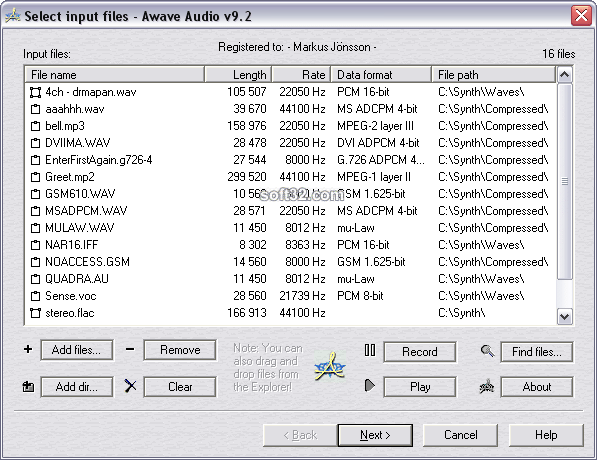Click the format cell MPEG-2 layer III
The width and height of the screenshot is (597, 460).
pos(375,126)
